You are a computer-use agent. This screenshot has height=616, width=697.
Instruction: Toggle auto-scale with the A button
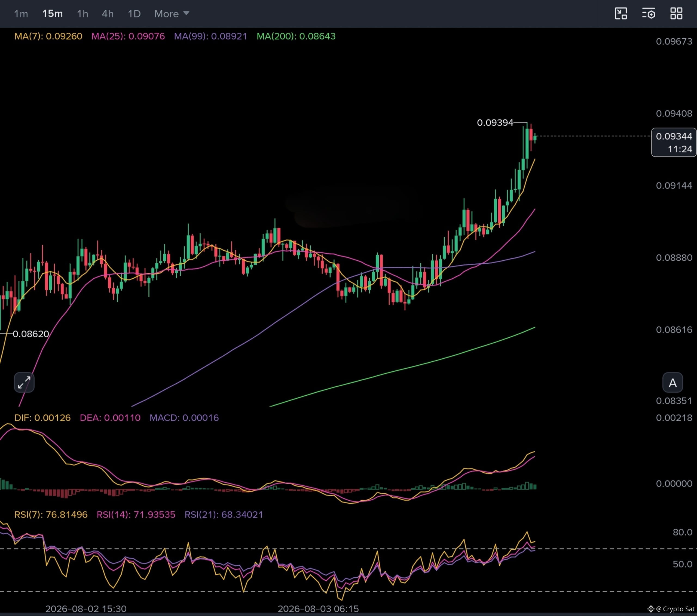coord(672,383)
